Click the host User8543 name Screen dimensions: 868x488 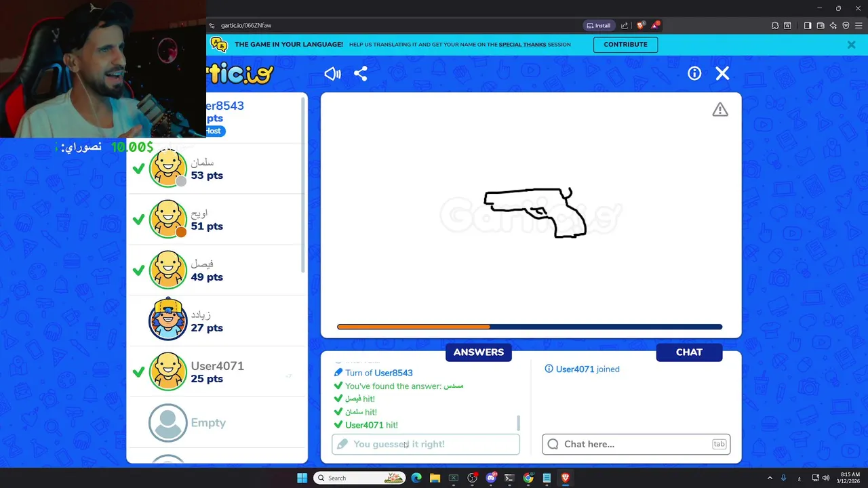(224, 106)
